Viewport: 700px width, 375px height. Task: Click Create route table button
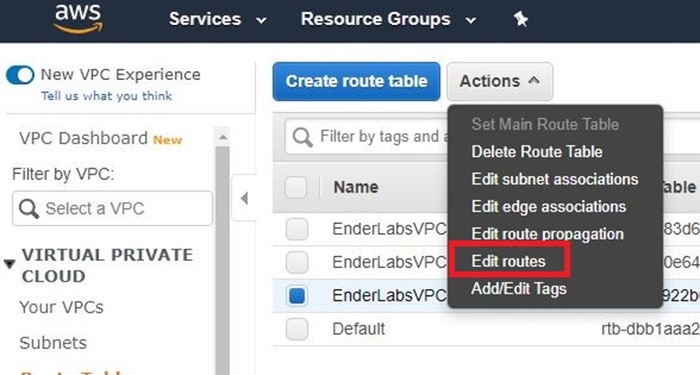(x=356, y=81)
